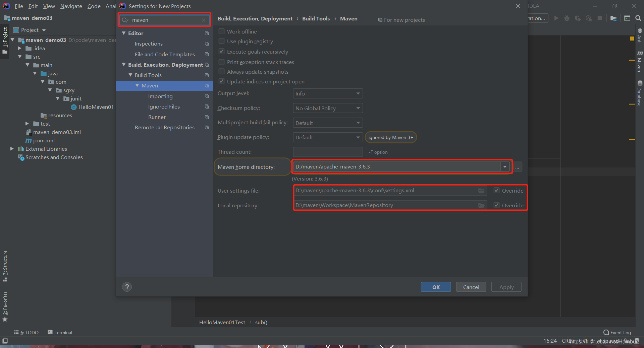The image size is (644, 348).
Task: Open the Event Log
Action: [x=617, y=333]
